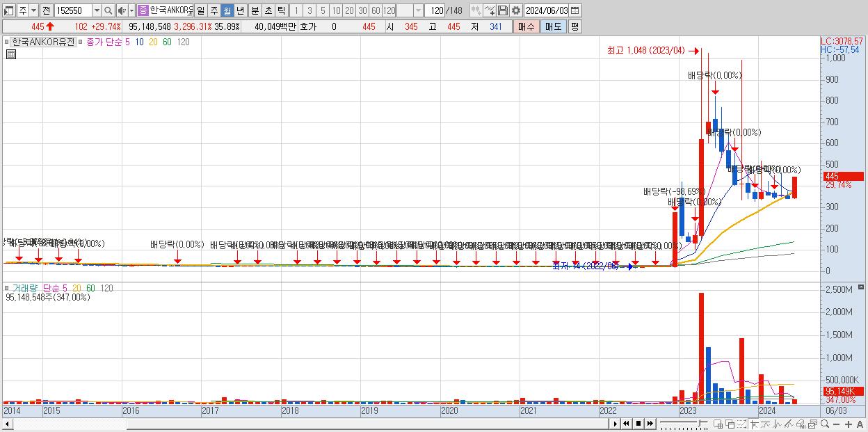Click the magnifier zoom icon in bottom toolbar
This screenshot has width=868, height=432.
tap(825, 424)
